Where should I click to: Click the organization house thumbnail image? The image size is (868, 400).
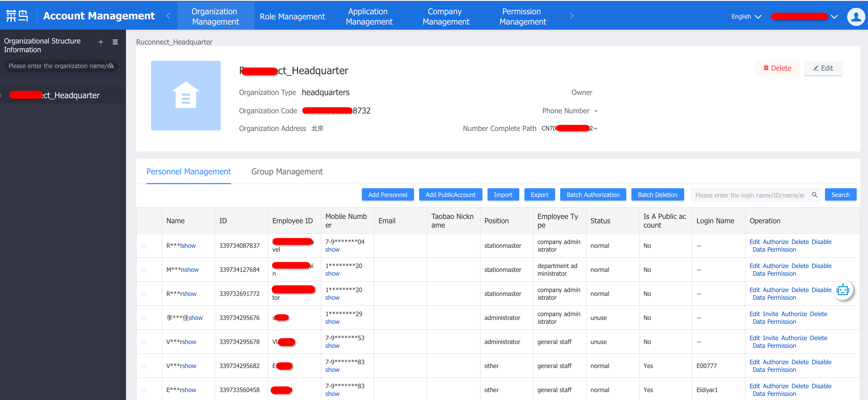coord(186,96)
